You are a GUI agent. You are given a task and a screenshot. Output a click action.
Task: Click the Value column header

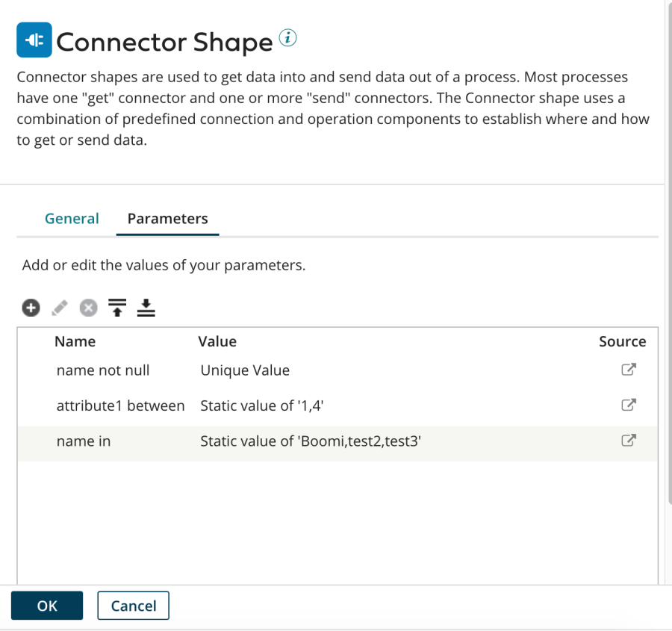(217, 341)
